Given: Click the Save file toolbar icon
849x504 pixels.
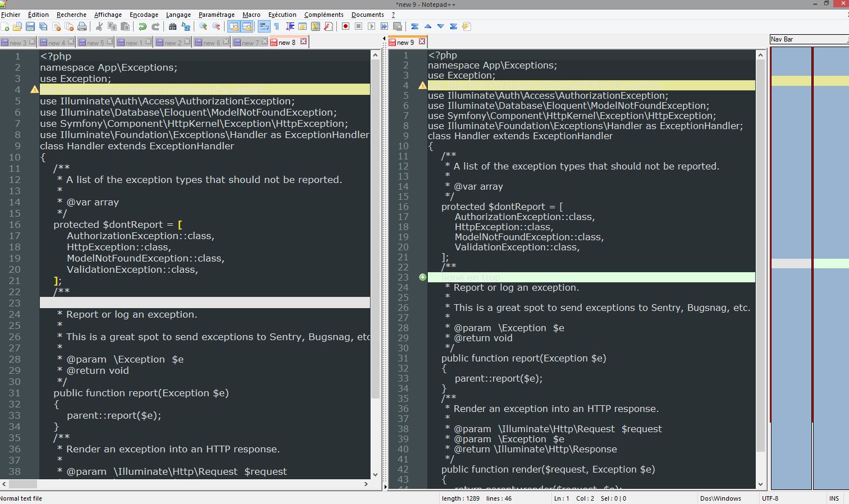Looking at the screenshot, I should click(30, 26).
